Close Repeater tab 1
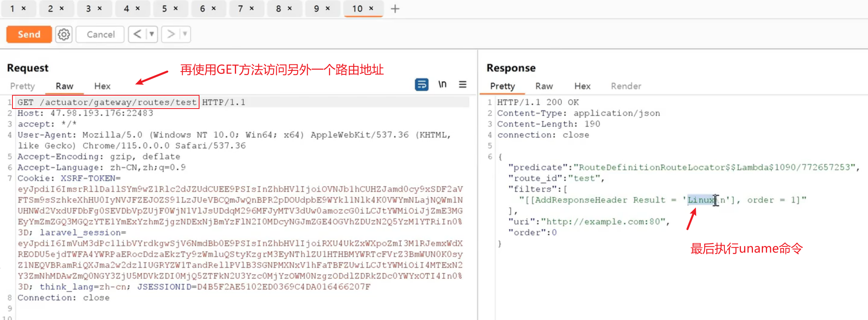The width and height of the screenshot is (868, 320). coord(24,8)
